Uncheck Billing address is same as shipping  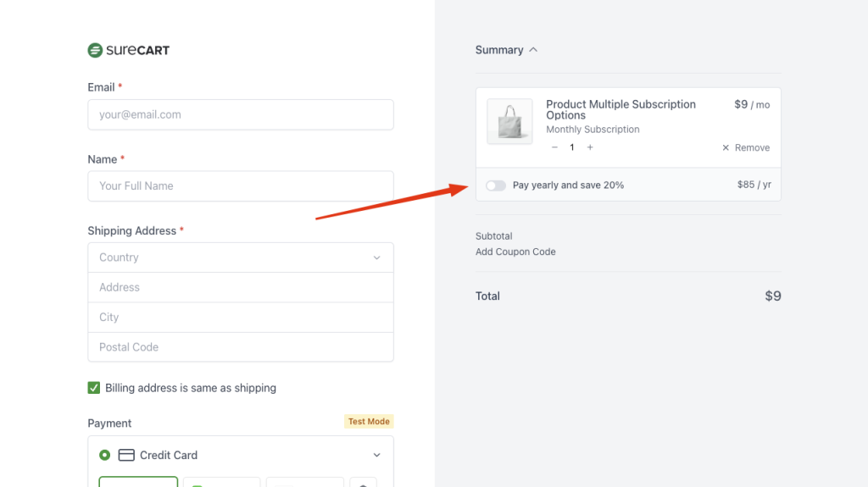click(94, 388)
